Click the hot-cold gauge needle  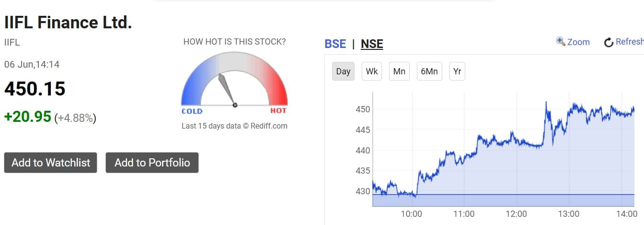pyautogui.click(x=226, y=90)
